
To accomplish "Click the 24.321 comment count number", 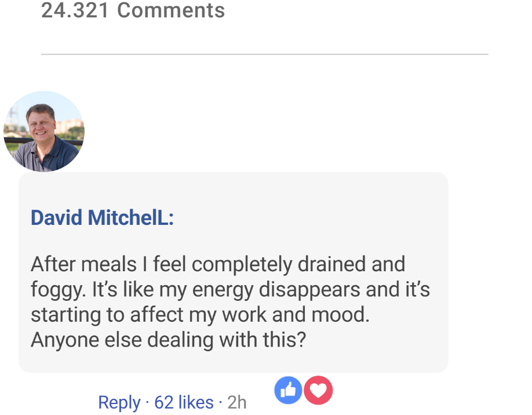I will point(75,10).
